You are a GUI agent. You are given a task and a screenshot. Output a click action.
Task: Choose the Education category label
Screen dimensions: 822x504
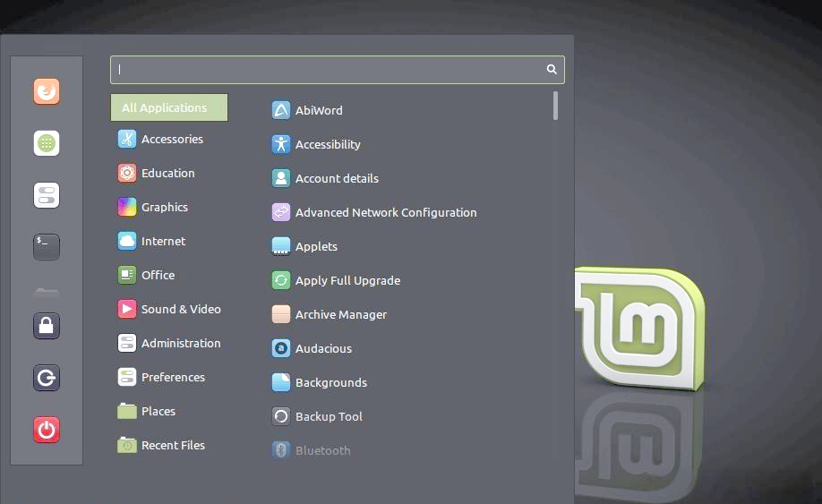tap(167, 173)
